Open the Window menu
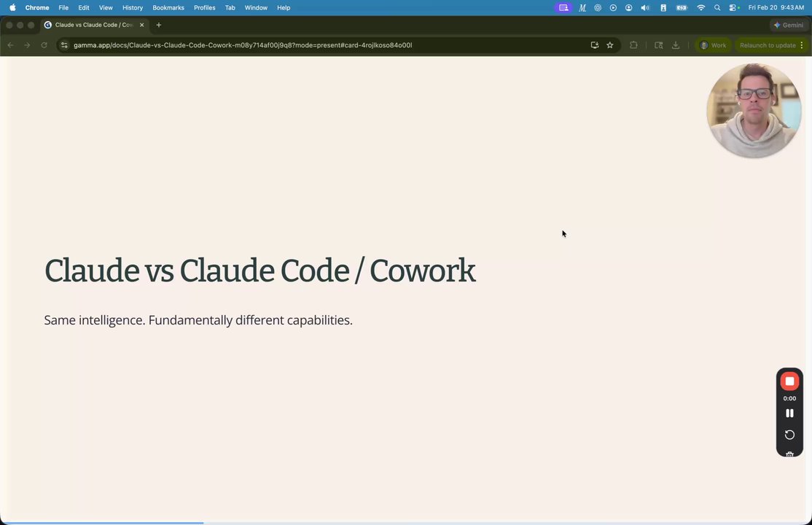 tap(256, 8)
